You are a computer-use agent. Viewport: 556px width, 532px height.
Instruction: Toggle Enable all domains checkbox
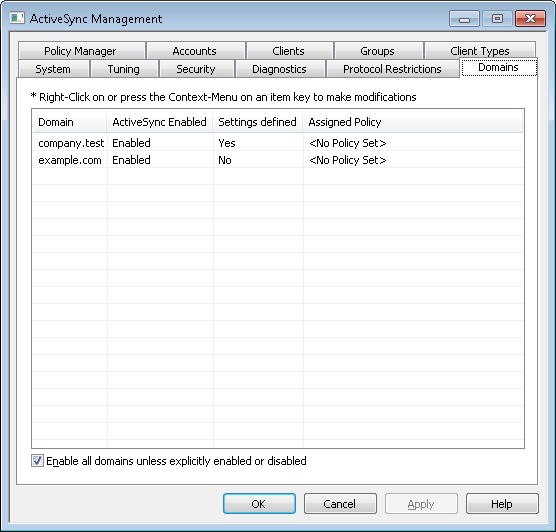[37, 461]
